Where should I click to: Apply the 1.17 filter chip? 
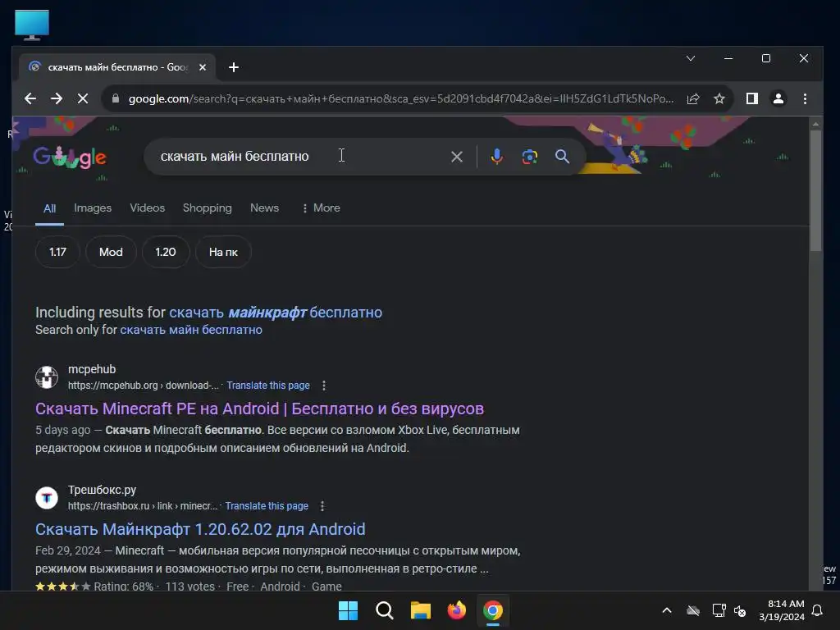(58, 252)
